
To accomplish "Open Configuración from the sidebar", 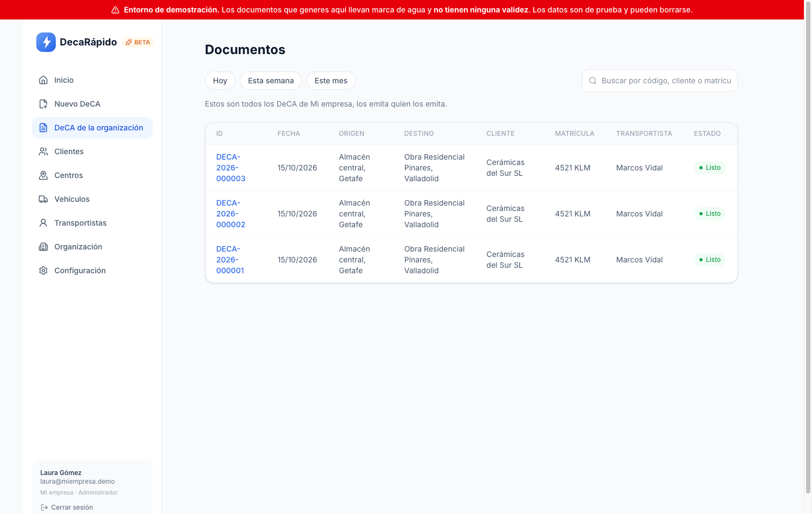I will coord(92,271).
